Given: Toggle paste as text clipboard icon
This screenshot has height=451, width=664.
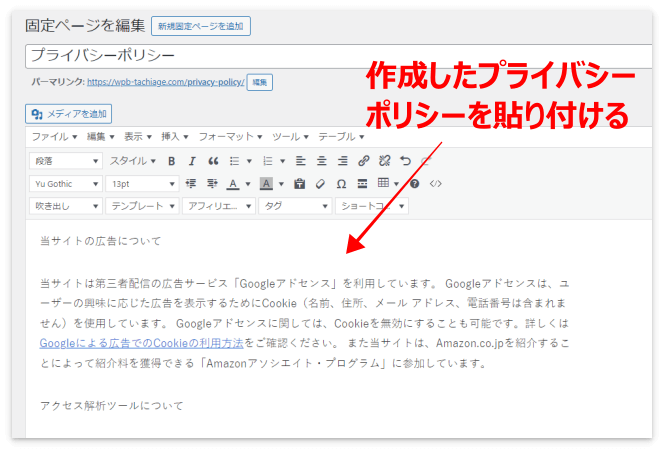Looking at the screenshot, I should (x=299, y=184).
